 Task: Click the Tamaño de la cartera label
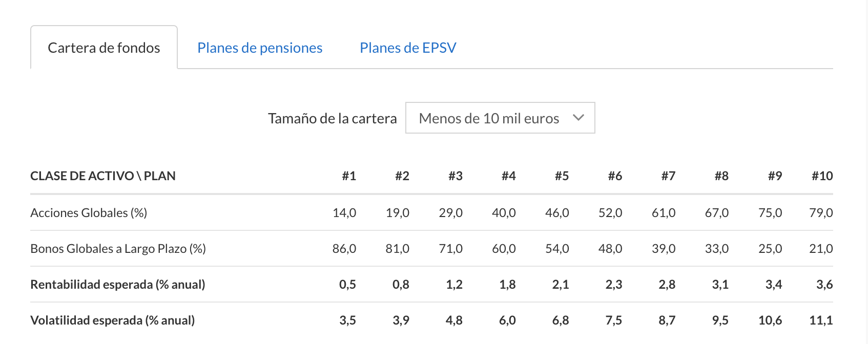(333, 118)
